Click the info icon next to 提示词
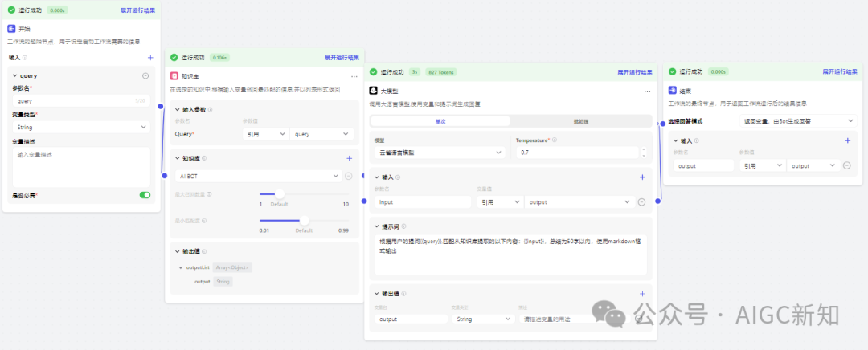Screen dimensions: 868x350 [403, 226]
